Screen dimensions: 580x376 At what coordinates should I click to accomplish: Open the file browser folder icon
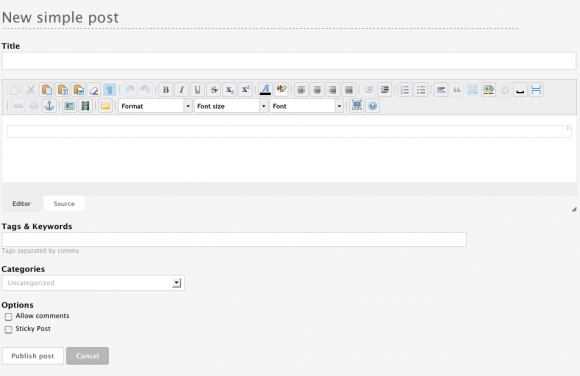point(105,106)
